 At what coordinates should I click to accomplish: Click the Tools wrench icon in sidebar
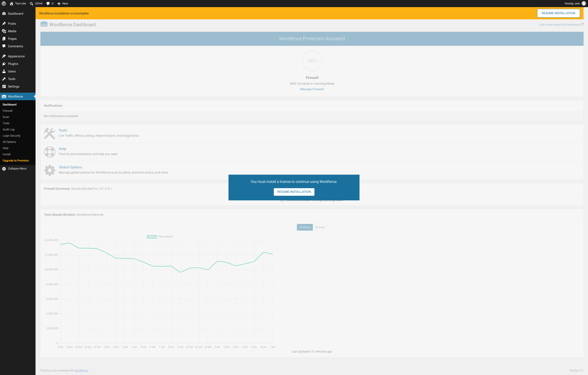point(4,79)
